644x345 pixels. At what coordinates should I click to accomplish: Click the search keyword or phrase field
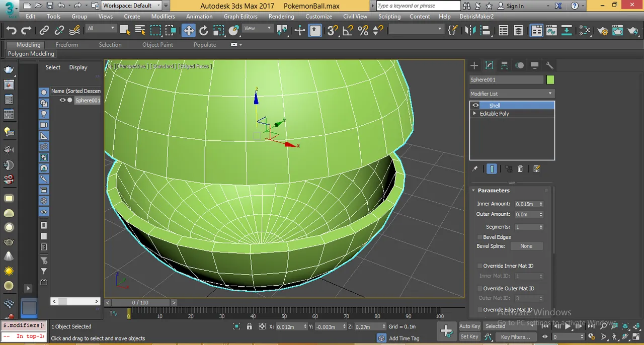[418, 6]
